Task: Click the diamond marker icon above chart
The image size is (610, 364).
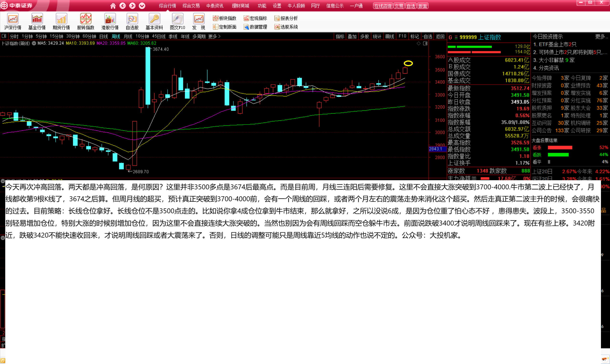Action: click(419, 43)
